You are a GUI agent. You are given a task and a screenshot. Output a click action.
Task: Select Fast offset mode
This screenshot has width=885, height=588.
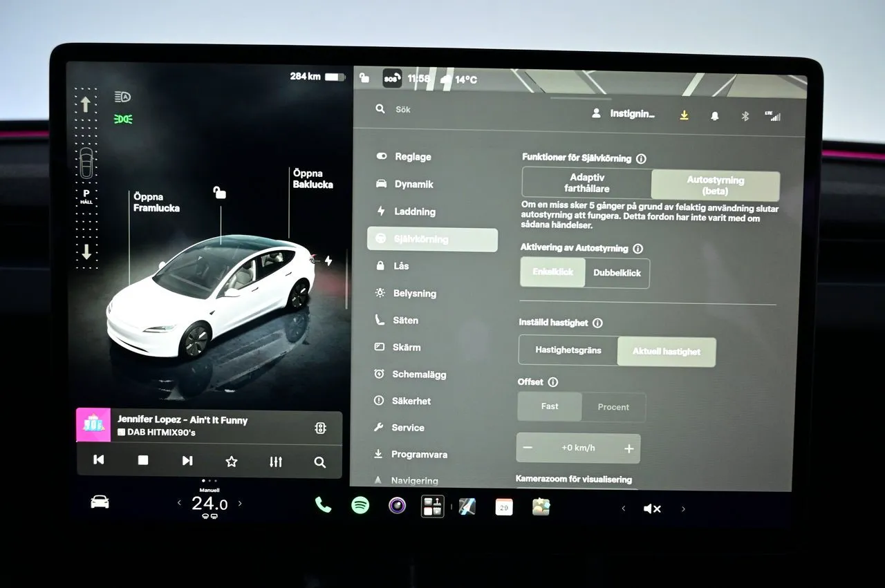click(x=550, y=406)
